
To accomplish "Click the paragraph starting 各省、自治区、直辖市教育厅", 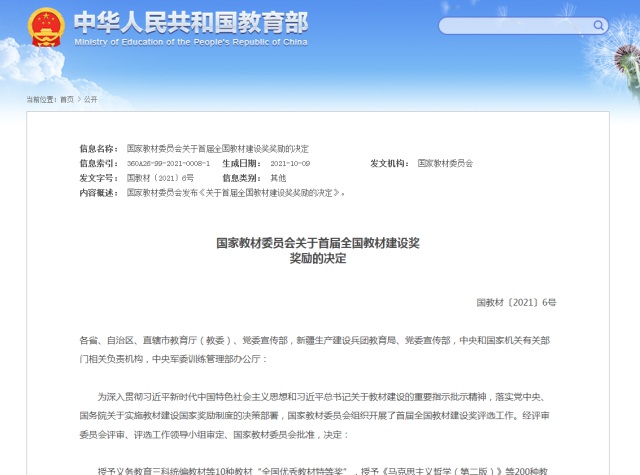I will [315, 350].
